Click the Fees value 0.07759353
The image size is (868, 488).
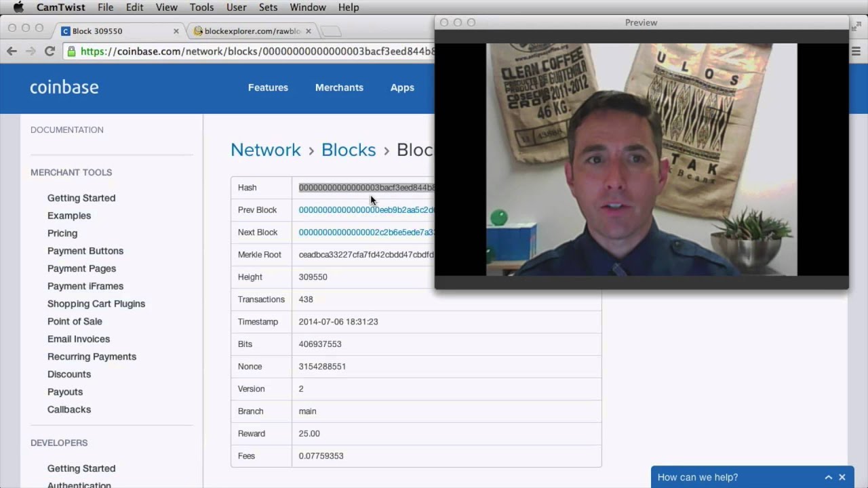pyautogui.click(x=321, y=456)
